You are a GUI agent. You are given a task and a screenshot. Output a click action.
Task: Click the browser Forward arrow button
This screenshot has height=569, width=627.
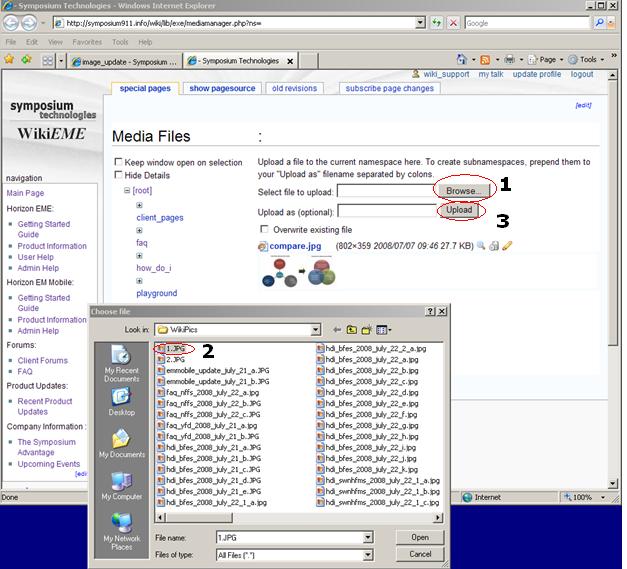click(x=28, y=23)
